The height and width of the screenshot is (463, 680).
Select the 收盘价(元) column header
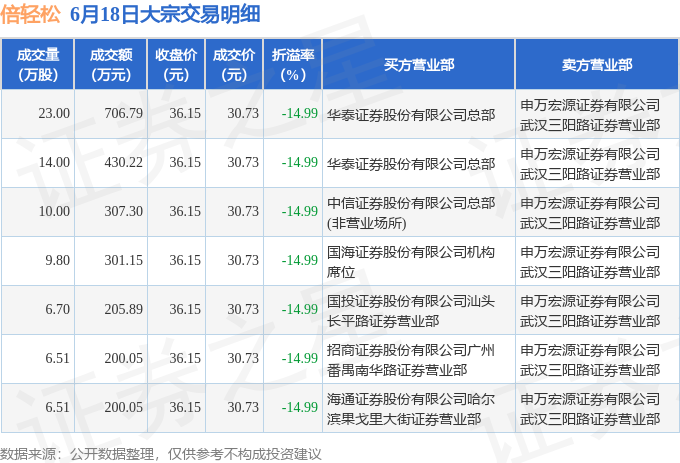(176, 65)
